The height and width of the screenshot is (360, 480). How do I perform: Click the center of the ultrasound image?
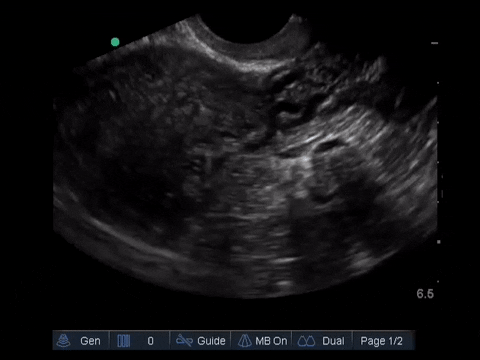[245, 157]
